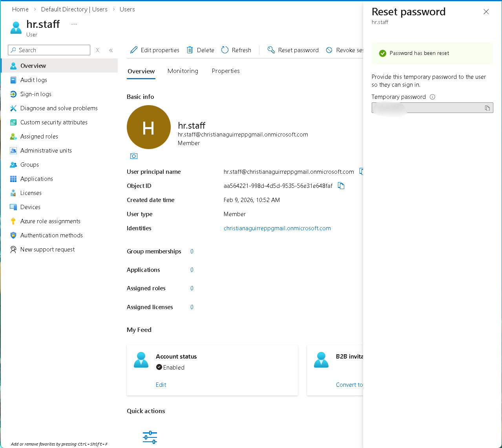
Task: Select the Reset password key icon
Action: (x=271, y=50)
